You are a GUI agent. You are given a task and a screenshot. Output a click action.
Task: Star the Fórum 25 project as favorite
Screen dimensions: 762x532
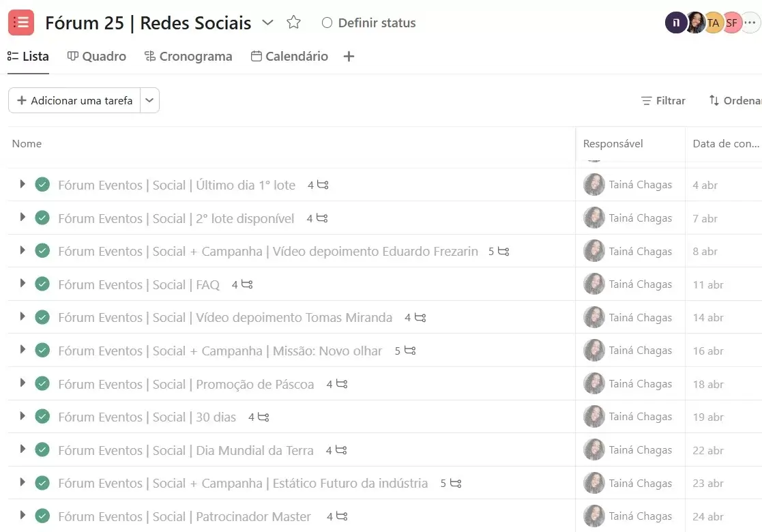pyautogui.click(x=293, y=23)
